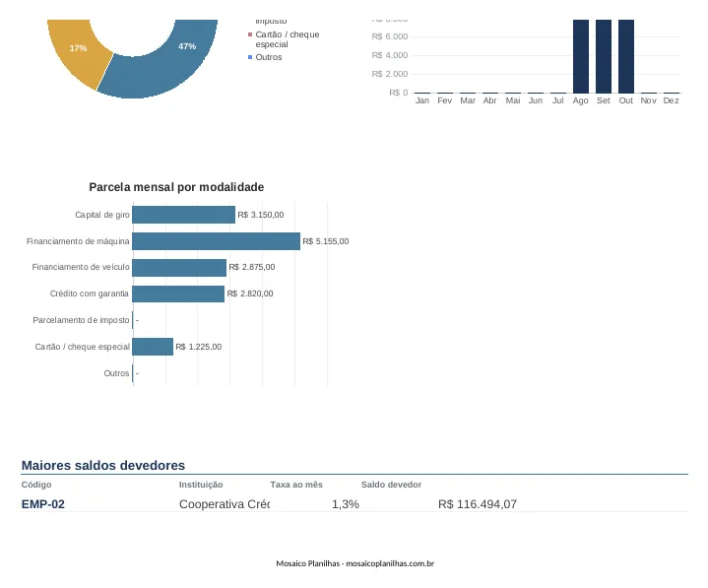Click the 'Crédito com garantia' horizontal bar
Screen dimensions: 708x588
[178, 294]
